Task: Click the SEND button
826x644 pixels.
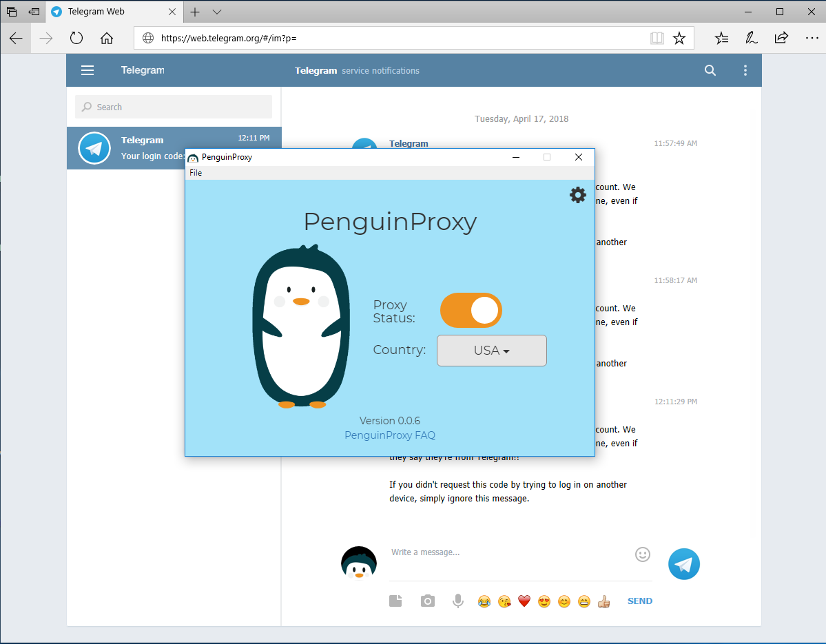Action: click(x=639, y=601)
